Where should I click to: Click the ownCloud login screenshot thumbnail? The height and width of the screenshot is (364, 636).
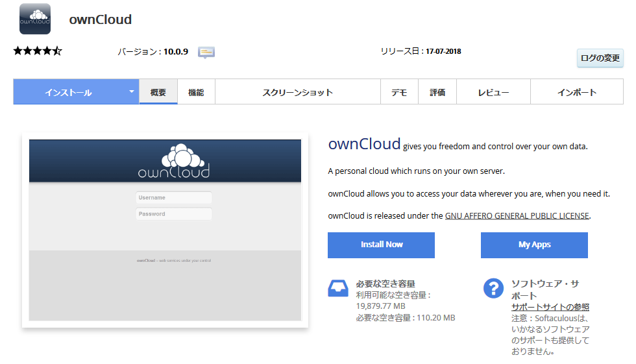tap(165, 230)
